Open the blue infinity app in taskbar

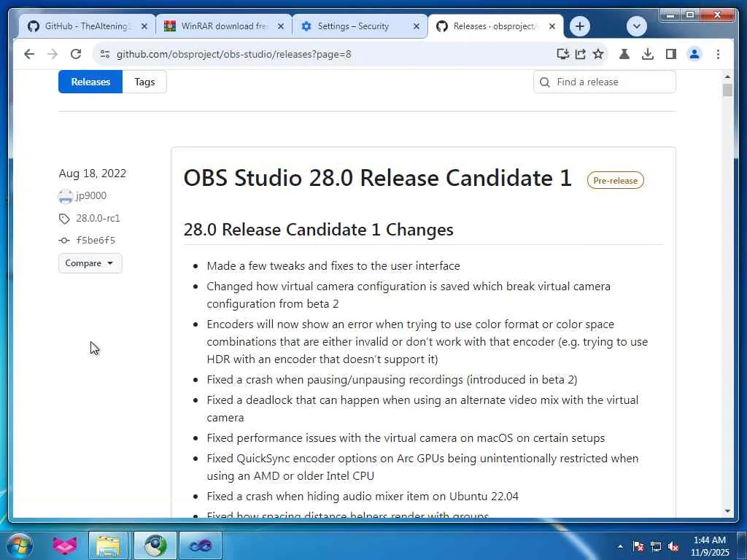coord(200,545)
